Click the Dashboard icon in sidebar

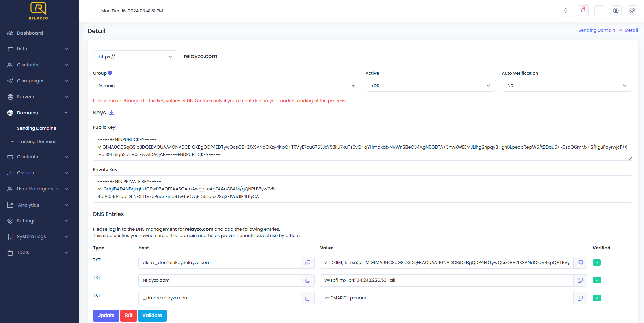[10, 33]
